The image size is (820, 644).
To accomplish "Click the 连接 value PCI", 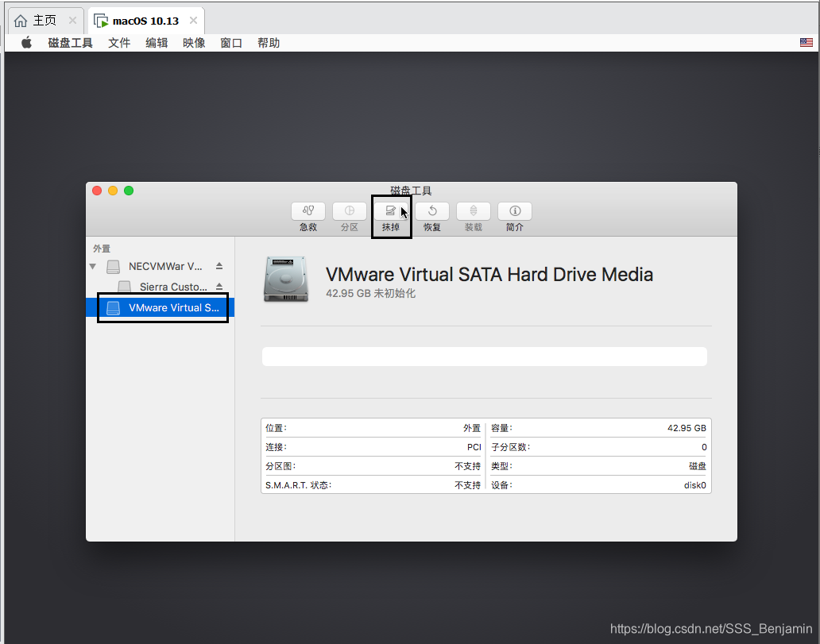I will [474, 447].
